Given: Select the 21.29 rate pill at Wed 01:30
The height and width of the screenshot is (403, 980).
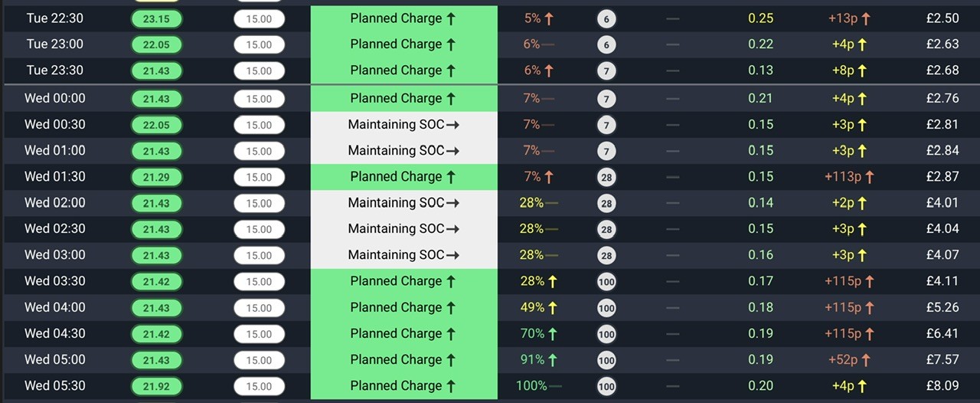Looking at the screenshot, I should 156,178.
